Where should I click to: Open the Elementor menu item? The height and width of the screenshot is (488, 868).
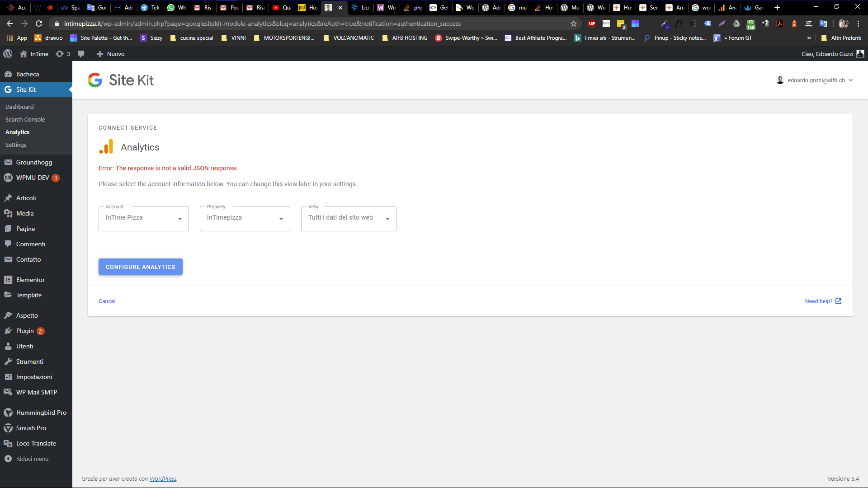[x=30, y=280]
